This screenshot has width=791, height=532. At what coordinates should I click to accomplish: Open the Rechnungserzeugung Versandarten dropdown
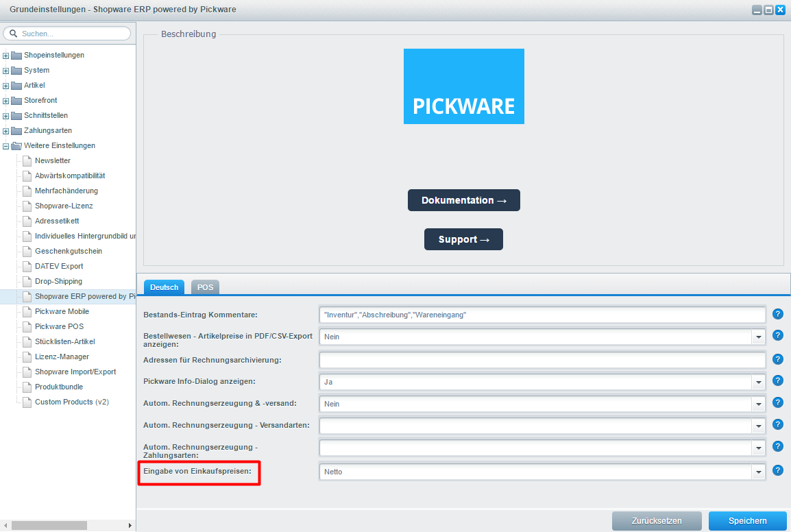coord(758,426)
